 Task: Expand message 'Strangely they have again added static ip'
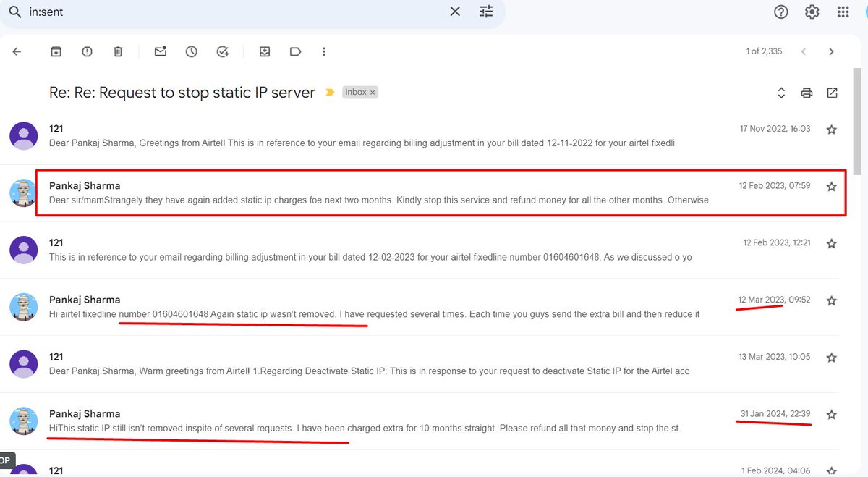click(378, 200)
